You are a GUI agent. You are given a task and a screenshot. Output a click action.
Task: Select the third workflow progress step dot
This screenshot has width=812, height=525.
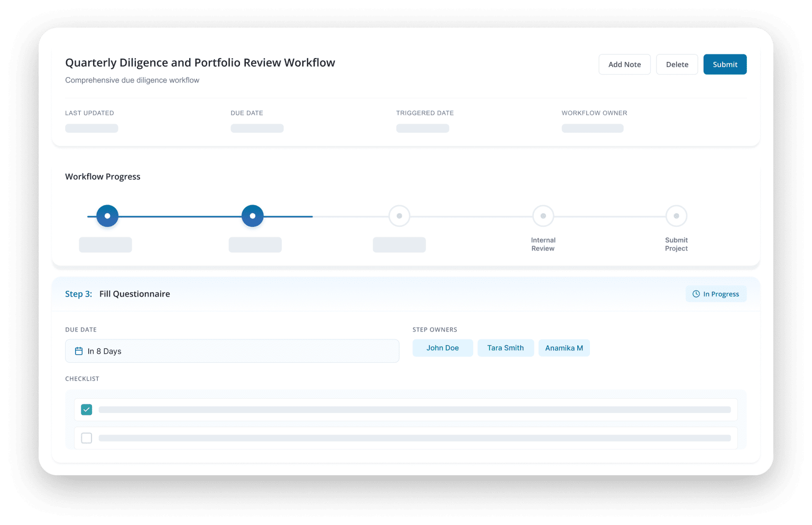[399, 216]
